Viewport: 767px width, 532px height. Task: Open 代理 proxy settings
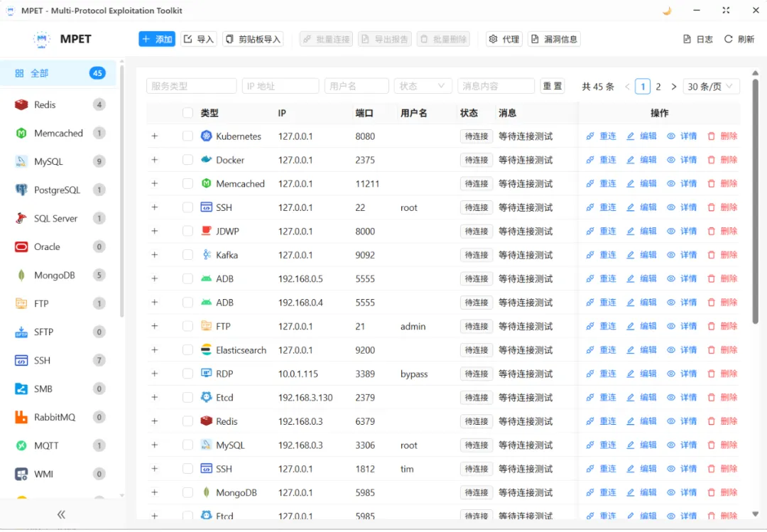[504, 39]
